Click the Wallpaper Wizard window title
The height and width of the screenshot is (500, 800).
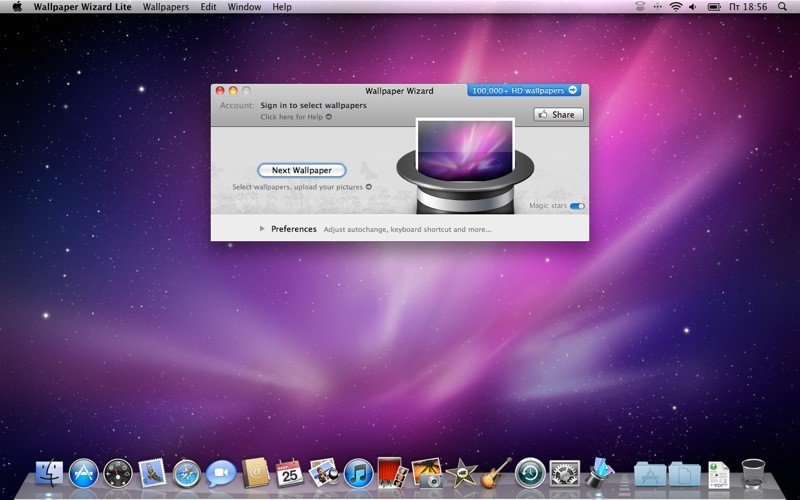point(399,91)
